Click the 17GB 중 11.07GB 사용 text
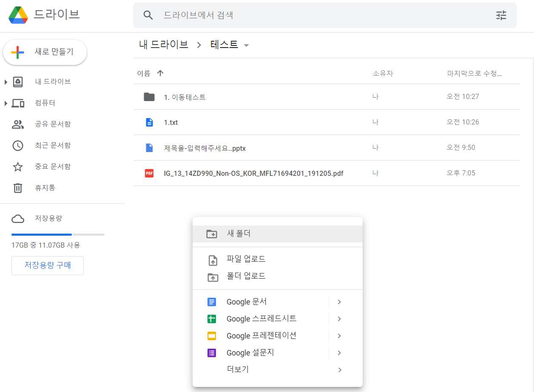This screenshot has width=534, height=392. (46, 245)
